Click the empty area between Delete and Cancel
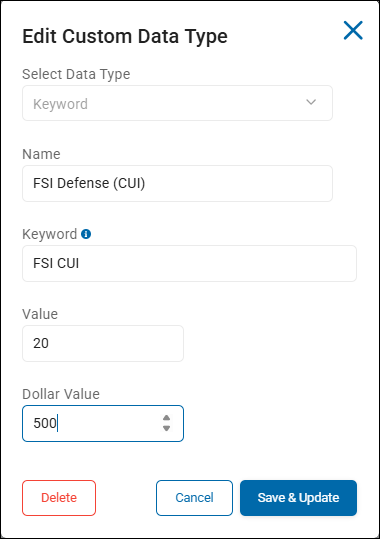Screen dimensions: 380x539 [x=126, y=498]
